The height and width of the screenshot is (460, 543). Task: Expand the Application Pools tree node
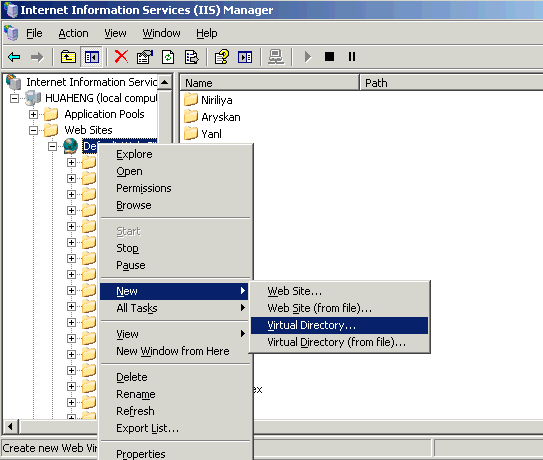pyautogui.click(x=33, y=114)
